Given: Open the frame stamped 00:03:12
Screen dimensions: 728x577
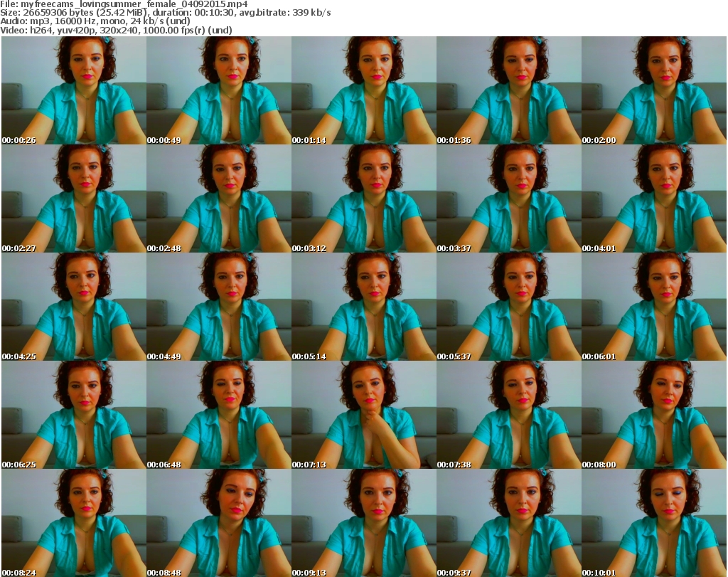Looking at the screenshot, I should pyautogui.click(x=364, y=198).
